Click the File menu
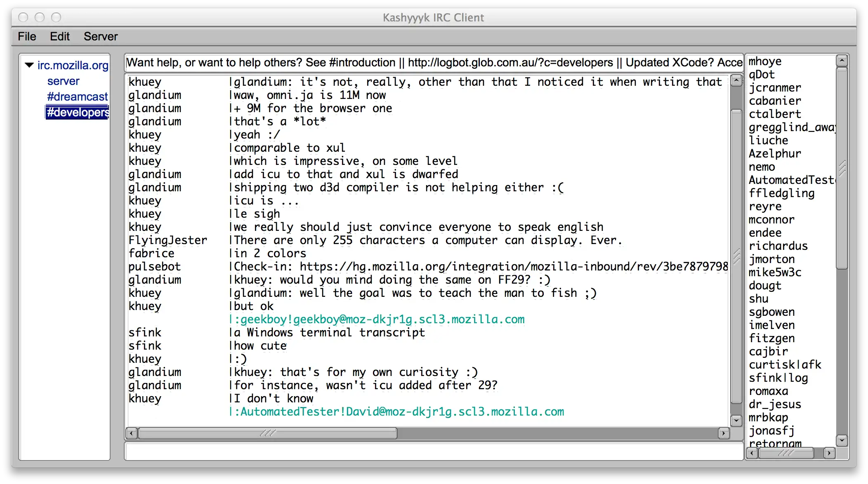The image size is (868, 484). 27,36
